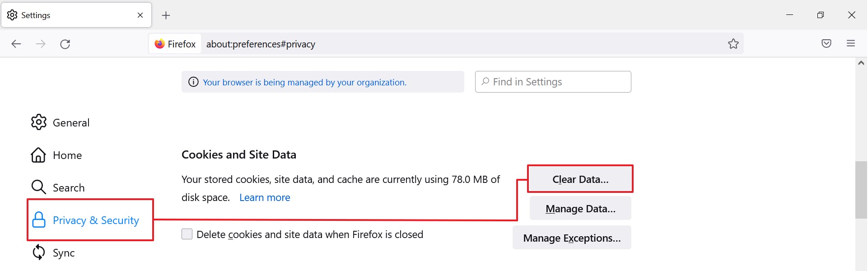The image size is (868, 271).
Task: Open a new tab with plus icon
Action: tap(166, 15)
